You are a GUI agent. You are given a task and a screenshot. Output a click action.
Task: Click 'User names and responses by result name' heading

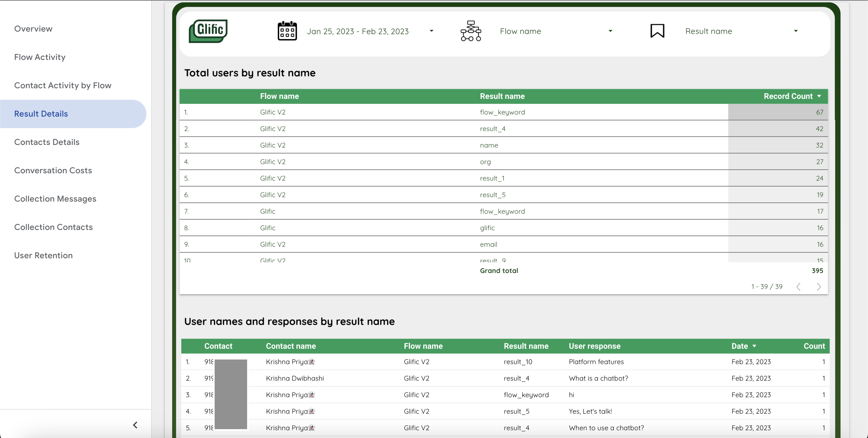(x=289, y=321)
